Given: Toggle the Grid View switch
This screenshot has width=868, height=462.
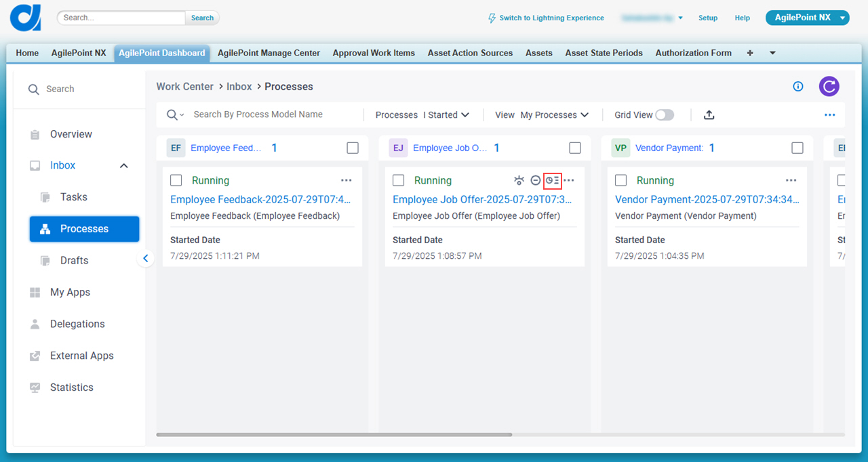Looking at the screenshot, I should point(665,115).
